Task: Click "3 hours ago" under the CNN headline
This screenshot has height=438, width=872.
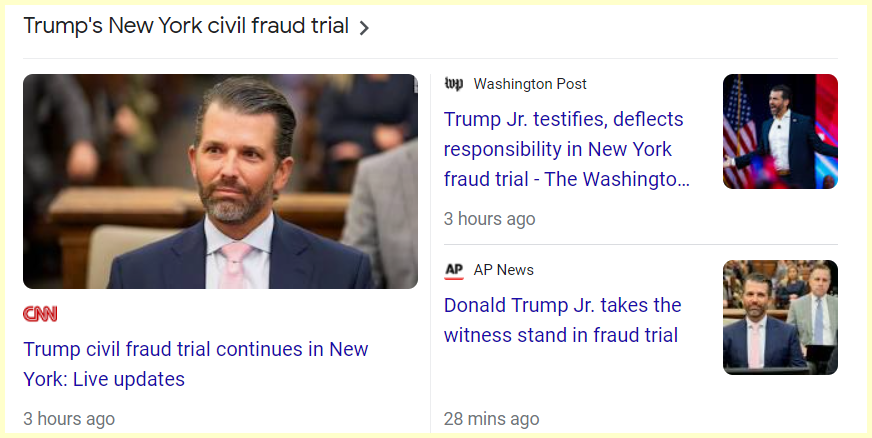Action: coord(69,419)
